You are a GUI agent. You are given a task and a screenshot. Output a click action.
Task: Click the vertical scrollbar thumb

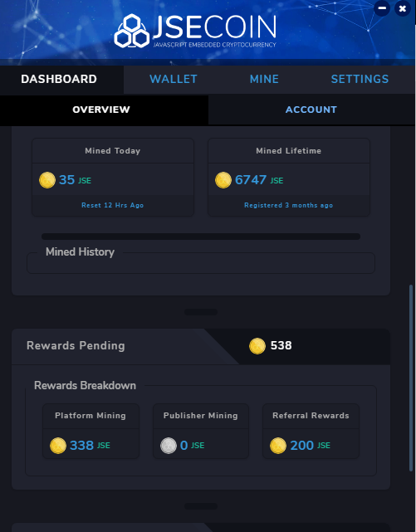click(x=411, y=378)
